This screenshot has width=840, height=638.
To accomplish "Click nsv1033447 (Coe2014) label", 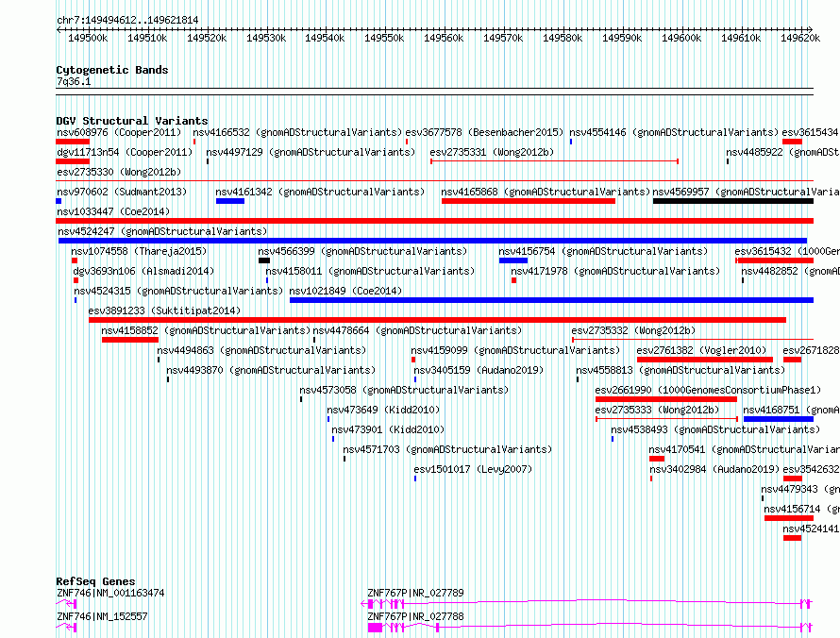I will point(113,211).
